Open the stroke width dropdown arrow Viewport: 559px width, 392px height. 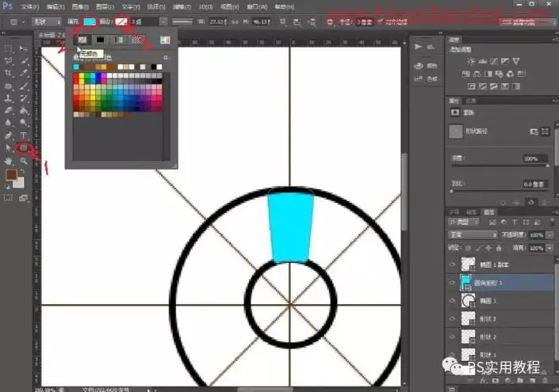[163, 22]
